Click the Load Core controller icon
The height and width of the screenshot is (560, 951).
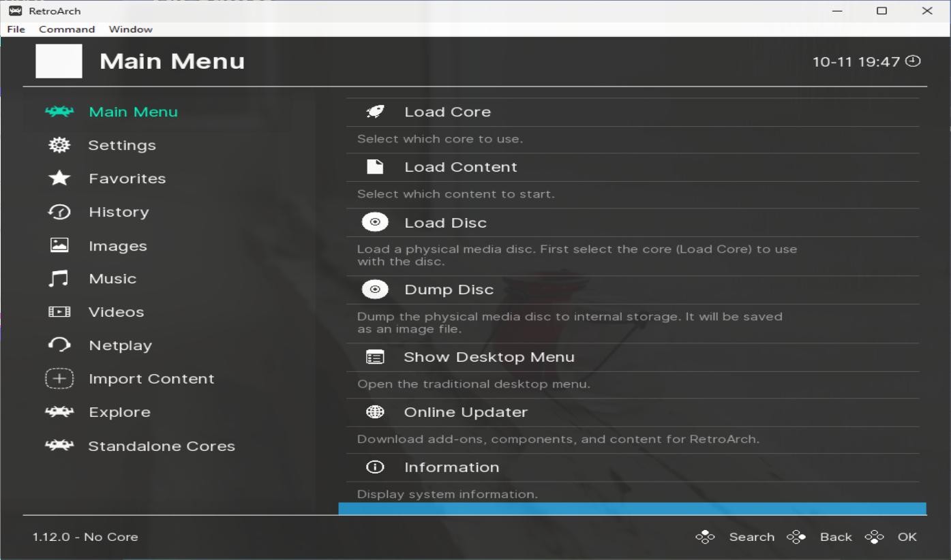(x=376, y=111)
